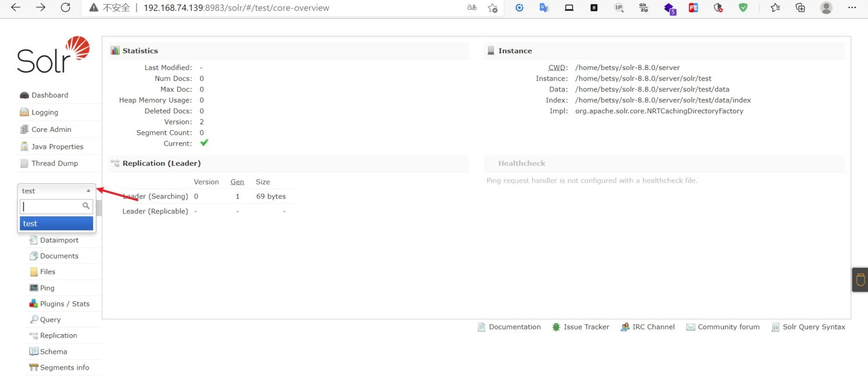Click the read aloud icon in address bar
Image resolution: width=868 pixels, height=388 pixels.
tap(472, 8)
